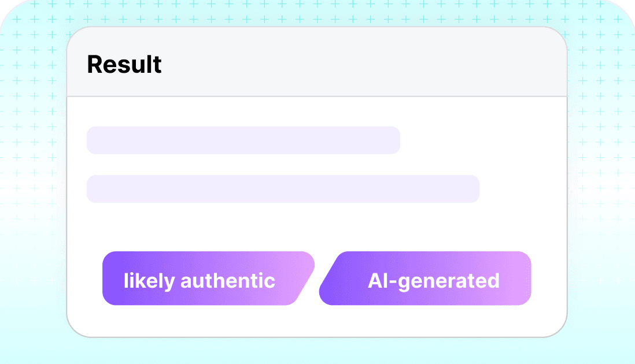Click the 'AI' letters on the right tag
Viewport: 635px width, 364px height.
[376, 281]
